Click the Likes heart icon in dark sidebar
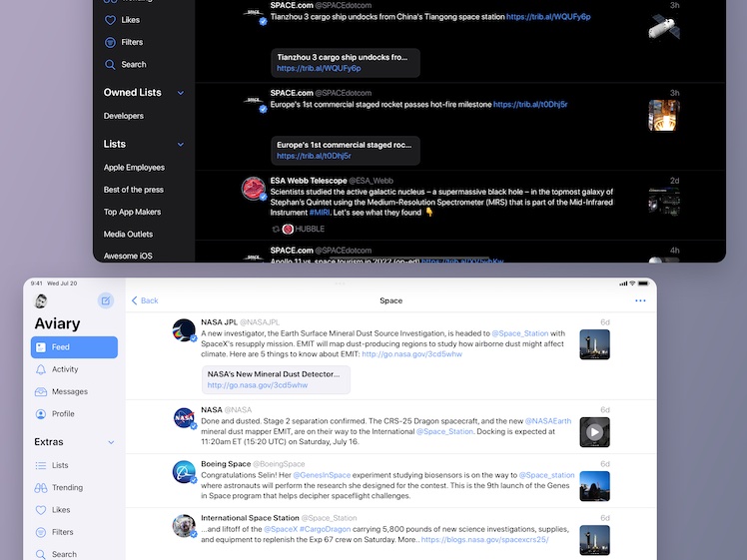This screenshot has height=560, width=747. click(x=110, y=20)
